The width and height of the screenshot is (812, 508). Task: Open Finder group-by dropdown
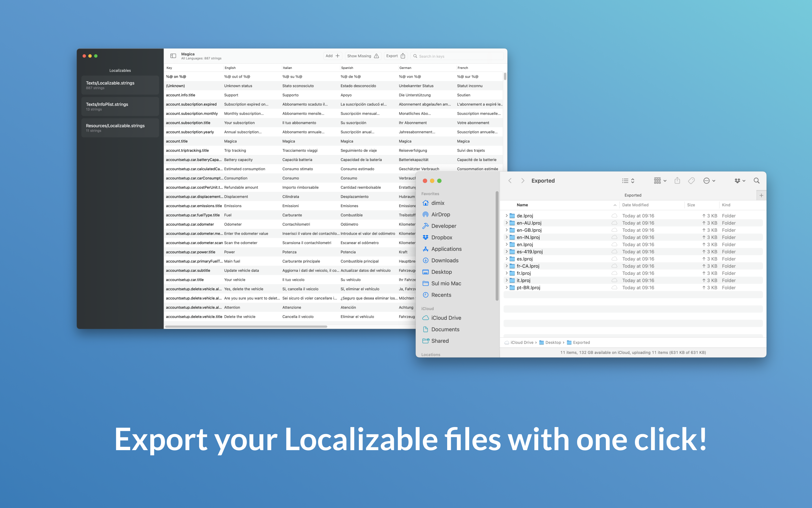tap(660, 181)
